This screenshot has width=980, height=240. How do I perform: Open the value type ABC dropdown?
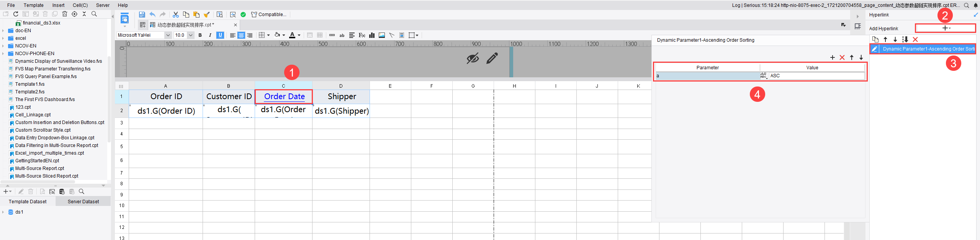pyautogui.click(x=764, y=76)
